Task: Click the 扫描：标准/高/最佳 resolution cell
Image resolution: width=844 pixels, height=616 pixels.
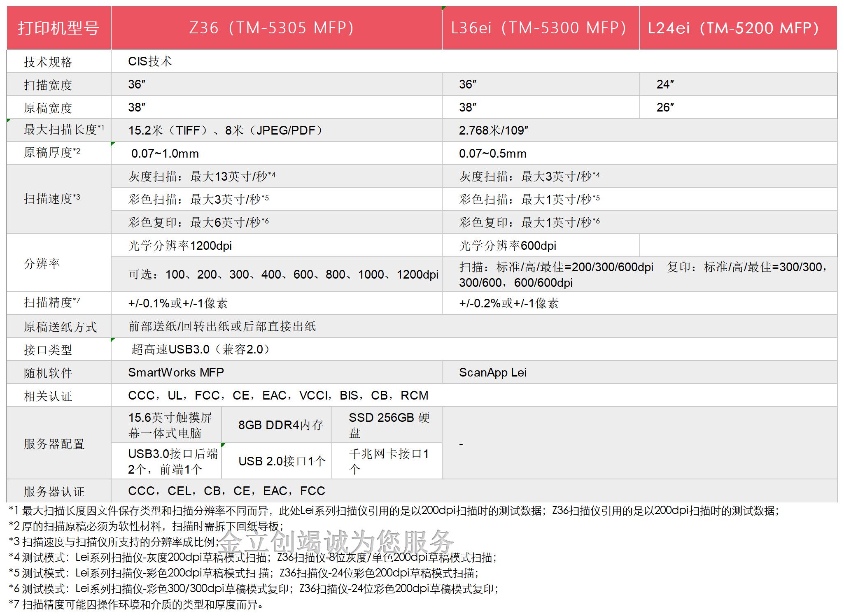Action: [640, 274]
